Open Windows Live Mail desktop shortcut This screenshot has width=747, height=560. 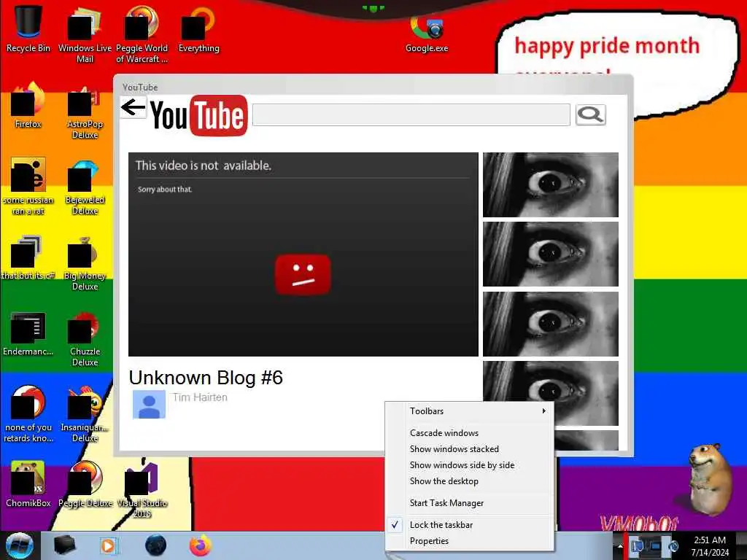pyautogui.click(x=85, y=34)
